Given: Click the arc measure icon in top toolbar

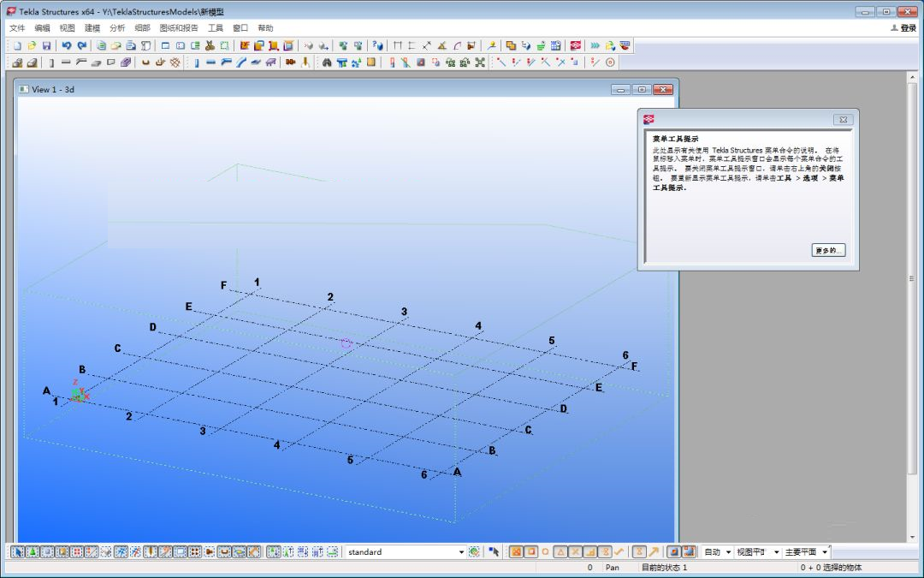Looking at the screenshot, I should point(457,45).
